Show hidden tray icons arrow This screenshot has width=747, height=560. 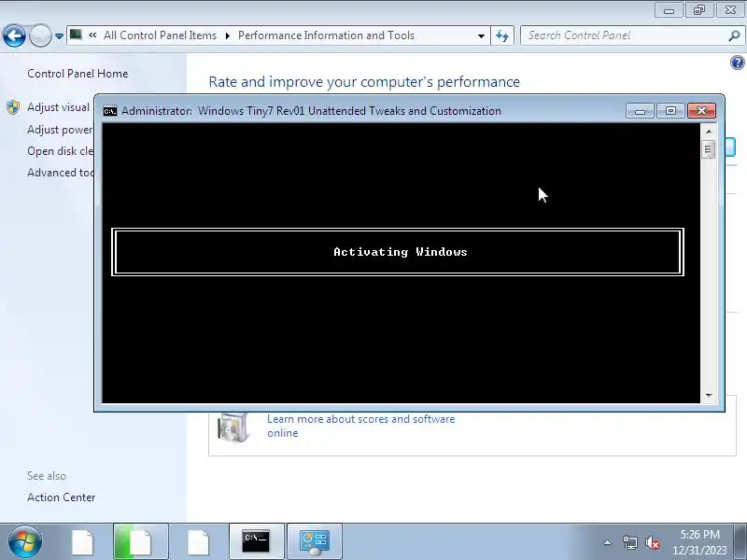[x=607, y=542]
